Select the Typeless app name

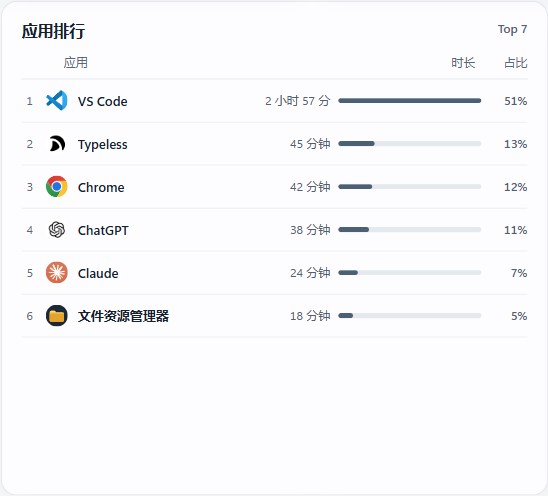[x=102, y=144]
